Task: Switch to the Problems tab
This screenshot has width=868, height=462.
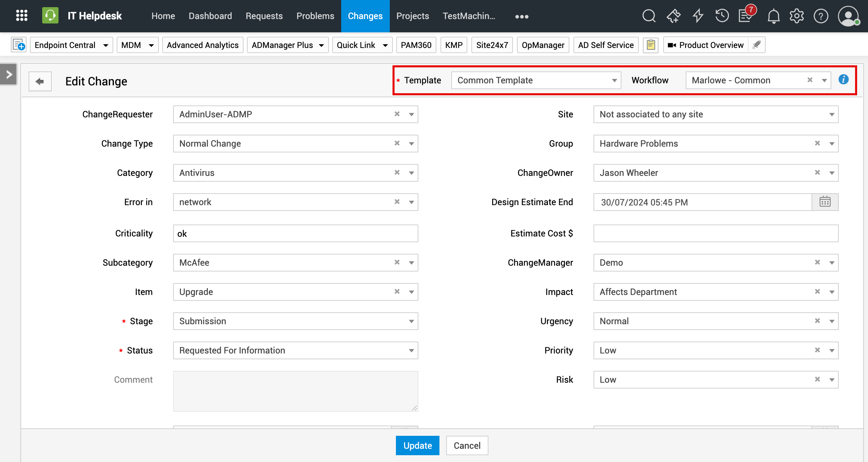Action: pos(315,16)
